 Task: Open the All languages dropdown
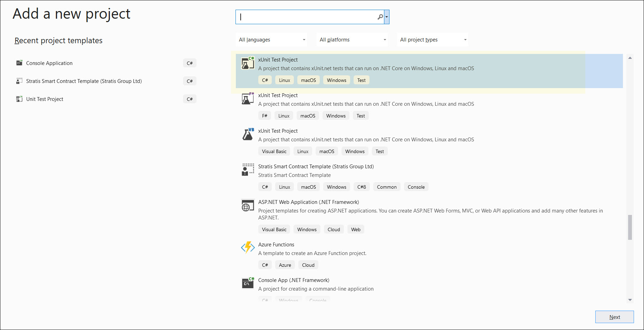[x=272, y=40]
